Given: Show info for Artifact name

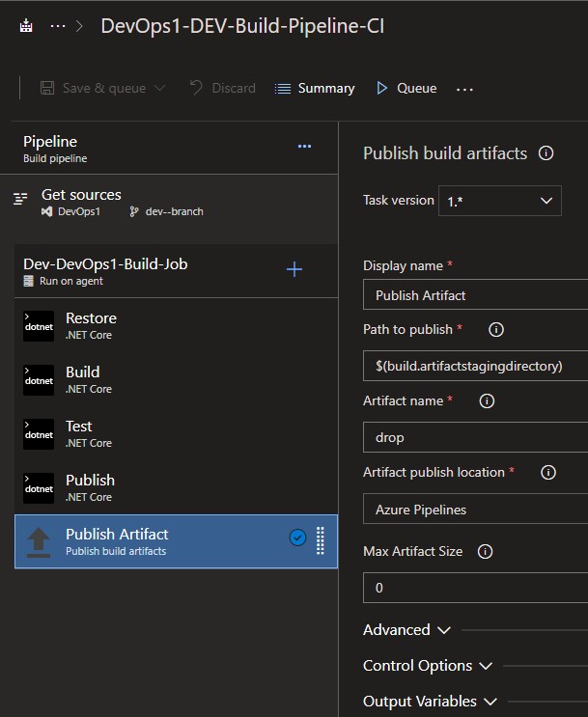Looking at the screenshot, I should (x=487, y=400).
